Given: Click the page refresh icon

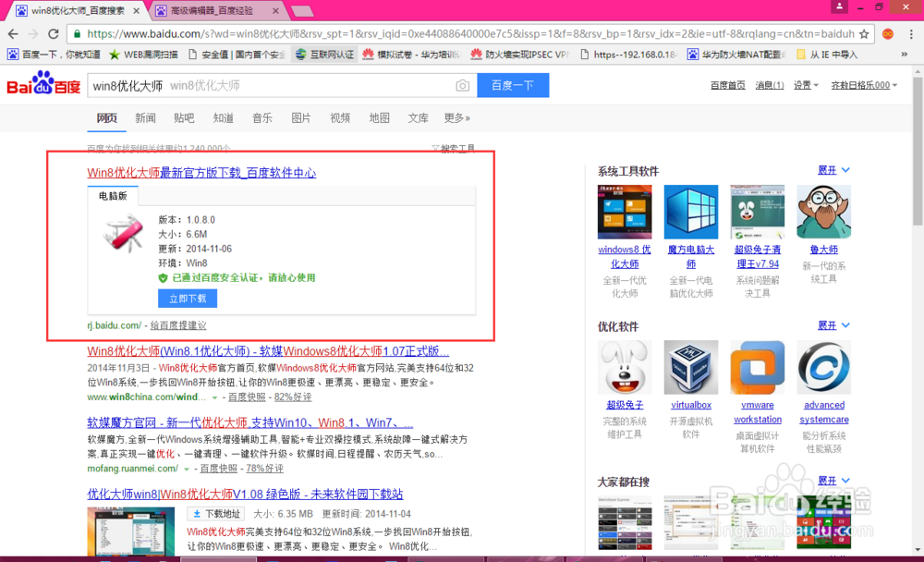Looking at the screenshot, I should (53, 32).
